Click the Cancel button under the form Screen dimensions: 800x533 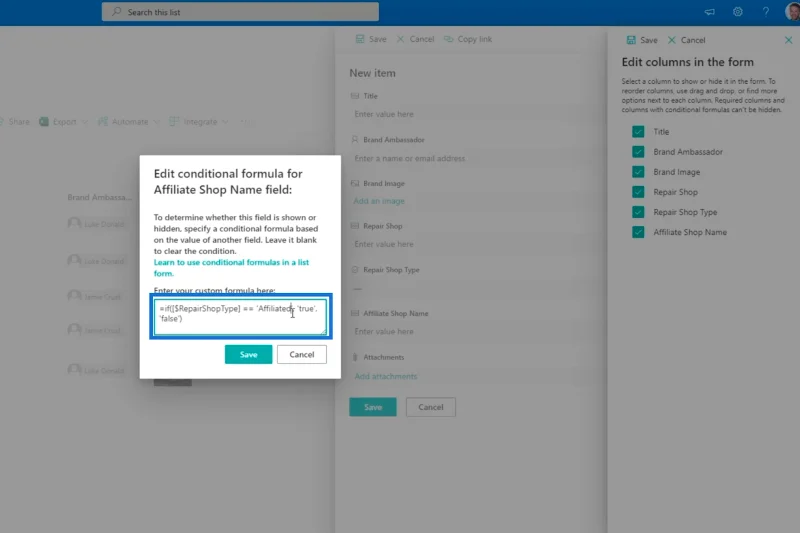pyautogui.click(x=431, y=407)
